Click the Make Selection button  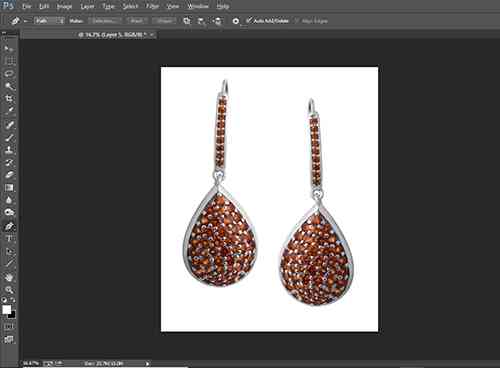click(104, 21)
